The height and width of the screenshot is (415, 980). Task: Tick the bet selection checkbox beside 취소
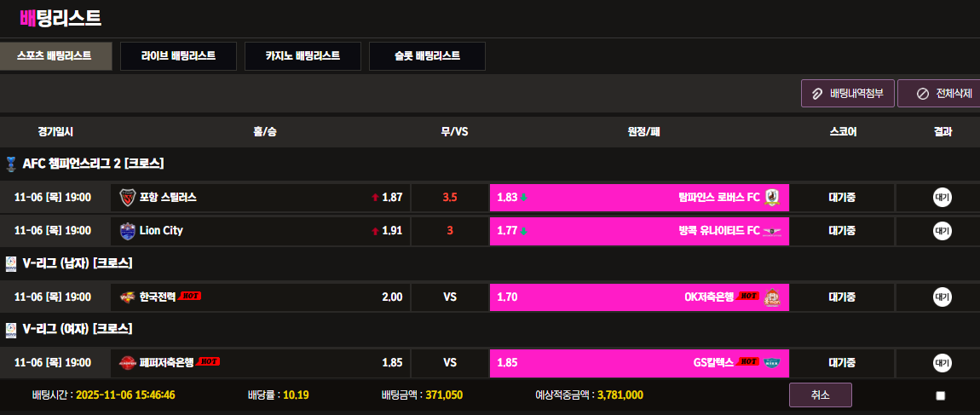tap(941, 395)
